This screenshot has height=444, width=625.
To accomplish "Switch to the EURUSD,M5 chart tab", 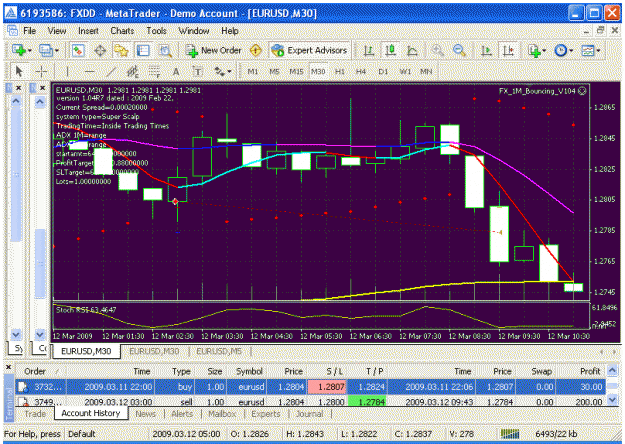I will click(x=219, y=351).
